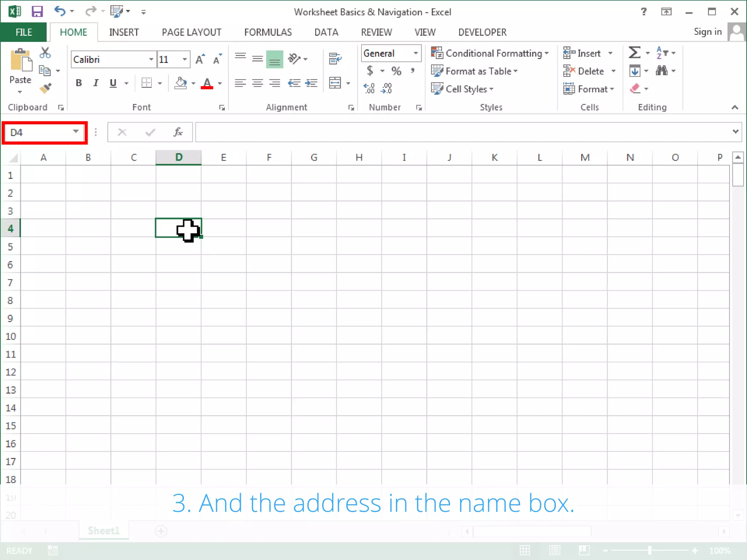
Task: Open Format as Table gallery
Action: tap(474, 71)
